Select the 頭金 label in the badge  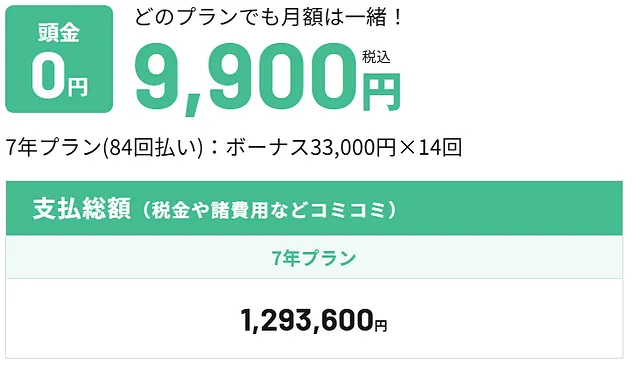(x=59, y=33)
